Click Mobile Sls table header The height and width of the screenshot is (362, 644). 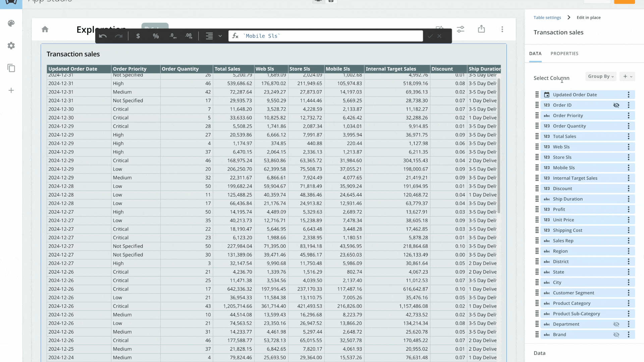(344, 69)
